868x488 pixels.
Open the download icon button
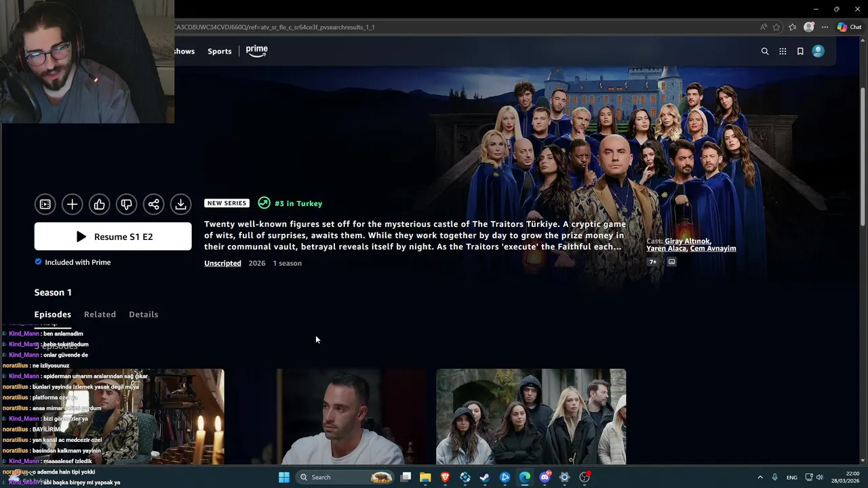pos(180,204)
